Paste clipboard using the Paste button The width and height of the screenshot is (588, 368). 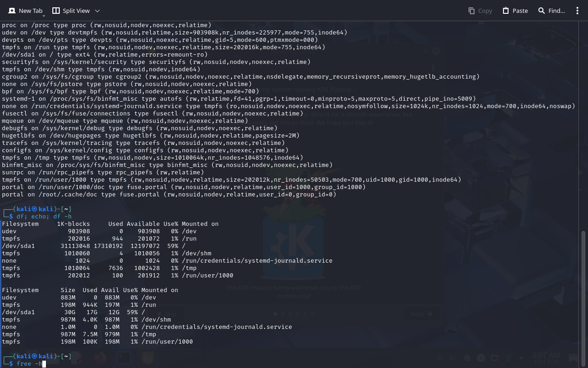coord(515,11)
